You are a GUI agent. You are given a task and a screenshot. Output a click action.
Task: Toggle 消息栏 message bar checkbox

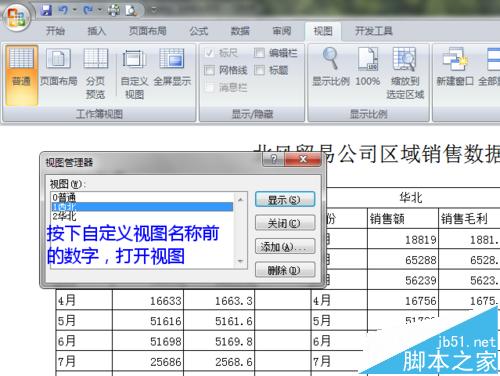pos(210,88)
